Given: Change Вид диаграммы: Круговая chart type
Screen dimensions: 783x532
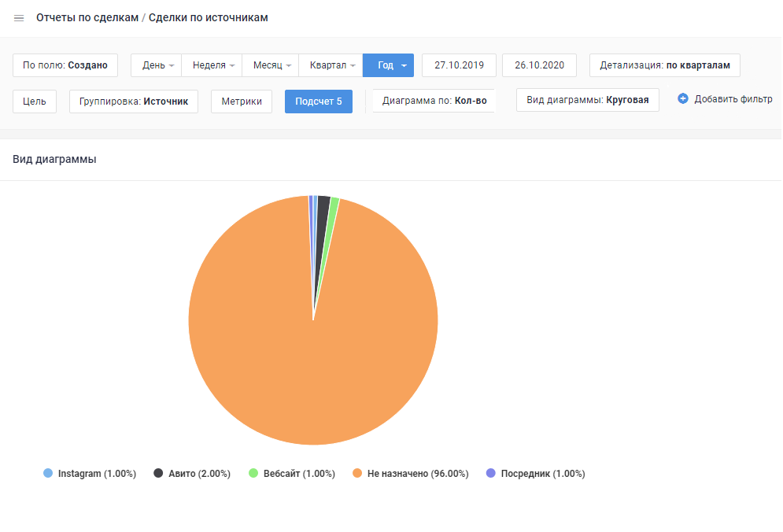Looking at the screenshot, I should pyautogui.click(x=587, y=100).
